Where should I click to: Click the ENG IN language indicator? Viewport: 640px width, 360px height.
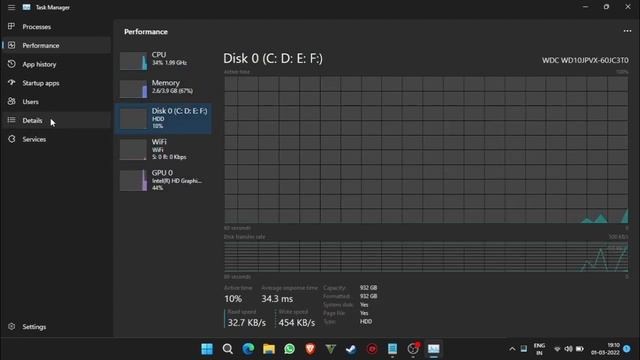tap(539, 349)
